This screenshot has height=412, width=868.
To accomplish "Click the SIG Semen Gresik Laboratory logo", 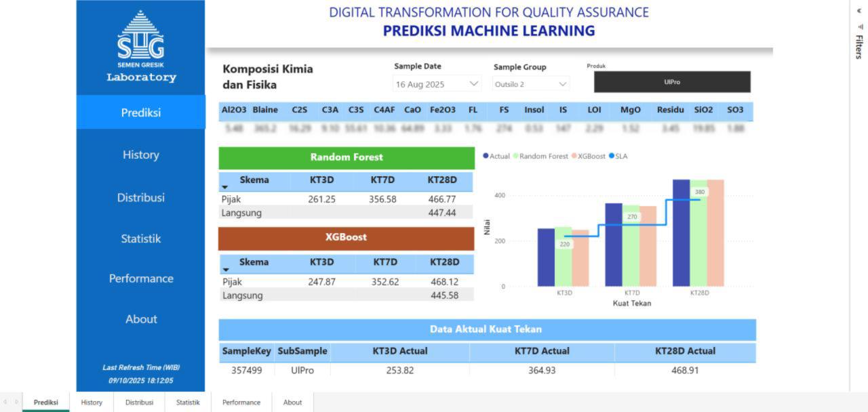I will tap(141, 46).
